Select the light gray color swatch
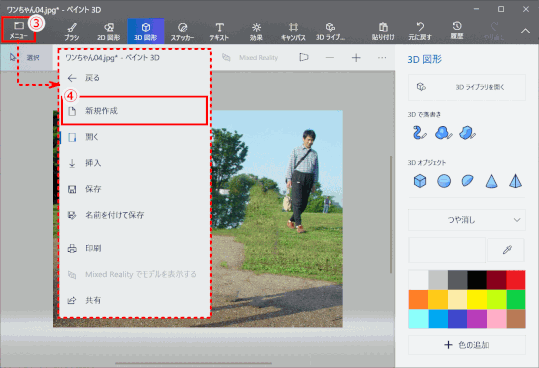This screenshot has height=368, width=539. 438,280
